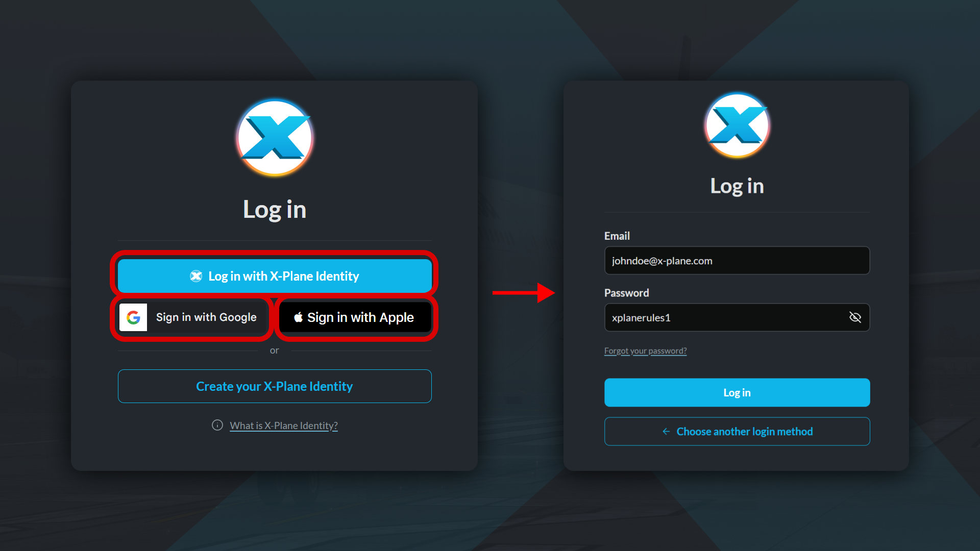Viewport: 980px width, 551px height.
Task: Click small X-Plane icon in blue login button
Action: pyautogui.click(x=196, y=276)
